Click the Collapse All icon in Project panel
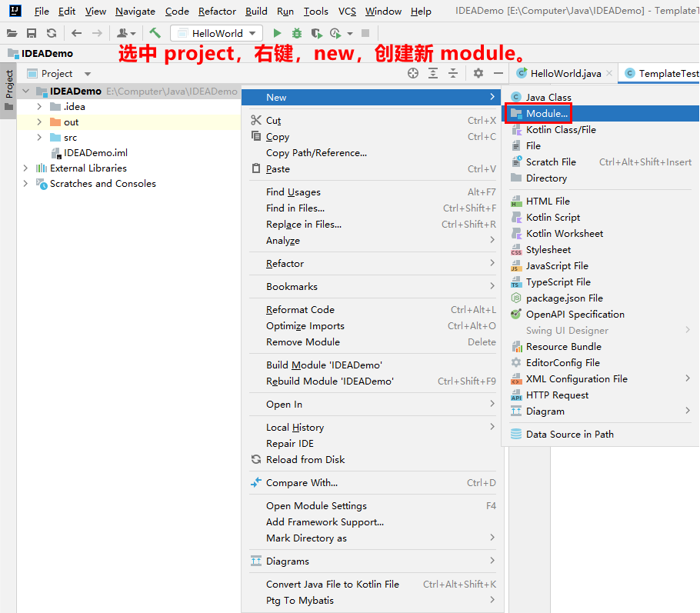Screen dimensions: 700x613 453,73
